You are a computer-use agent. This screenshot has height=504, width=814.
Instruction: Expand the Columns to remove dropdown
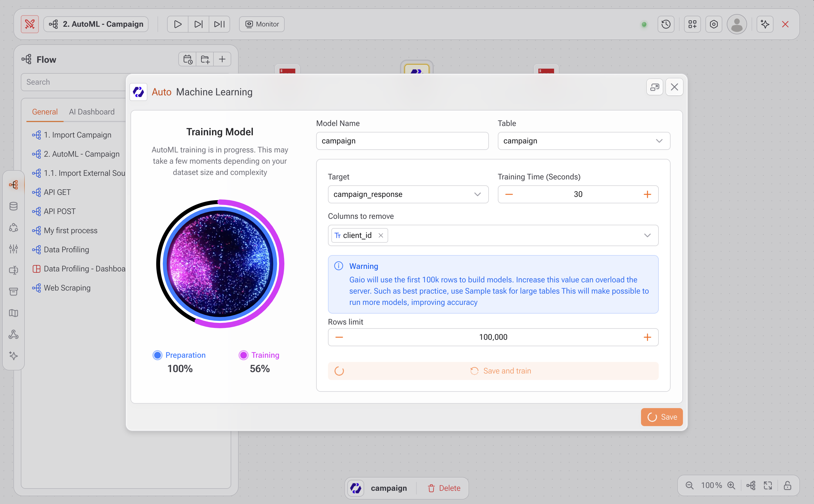click(x=647, y=235)
